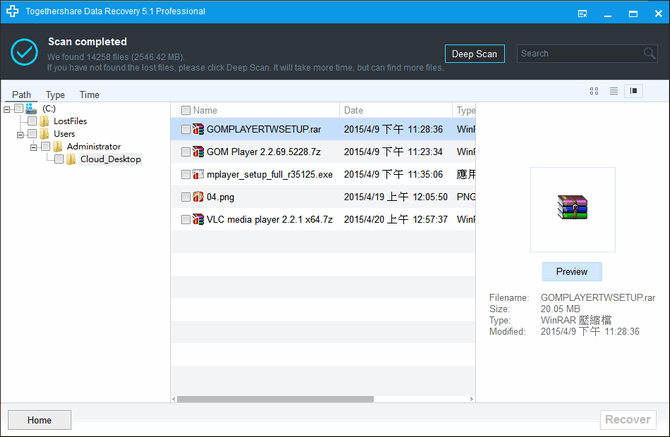670x437 pixels.
Task: Click the Users folder icon
Action: pyautogui.click(x=44, y=134)
